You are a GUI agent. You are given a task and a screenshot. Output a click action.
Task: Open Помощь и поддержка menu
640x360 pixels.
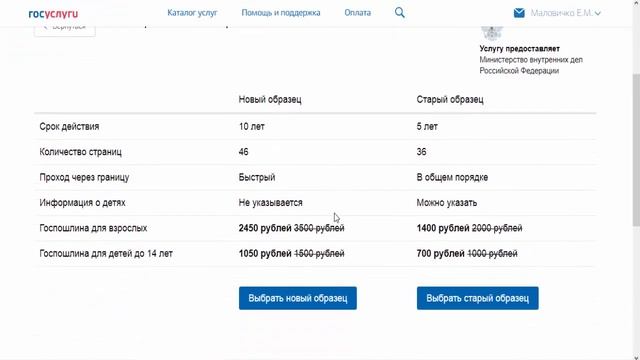click(281, 13)
